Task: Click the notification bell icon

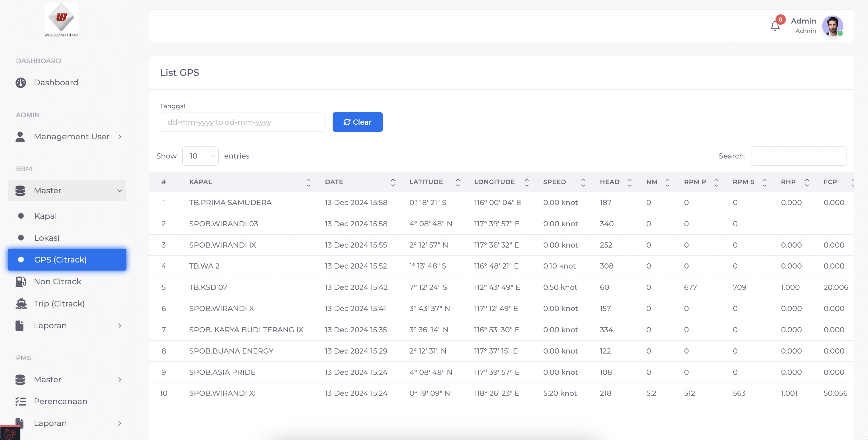Action: click(x=775, y=26)
